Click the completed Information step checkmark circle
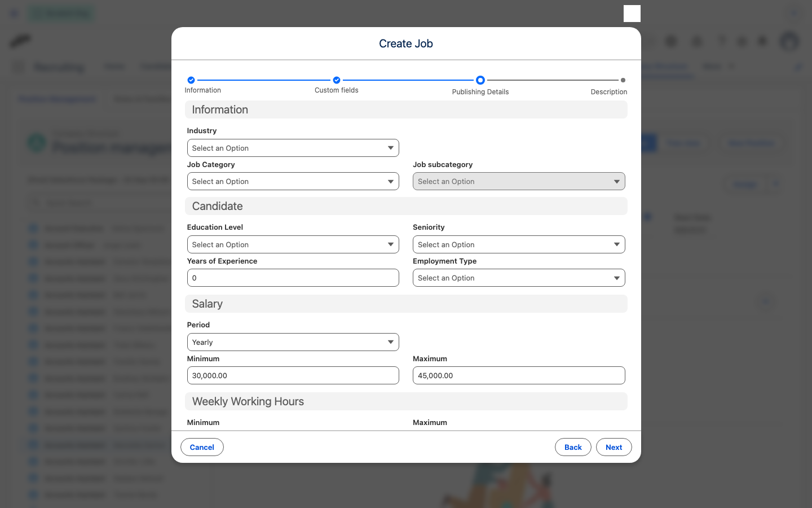812x508 pixels. 191,80
